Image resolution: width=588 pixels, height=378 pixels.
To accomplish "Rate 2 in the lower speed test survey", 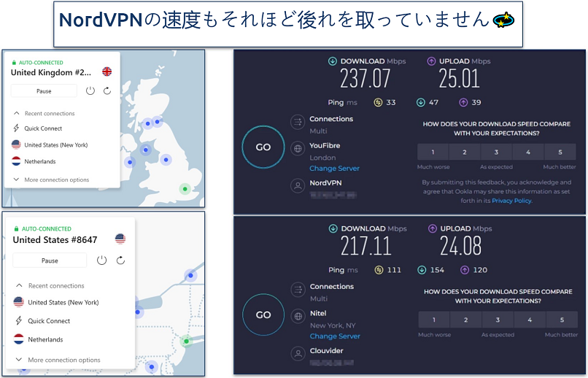I will 465,320.
